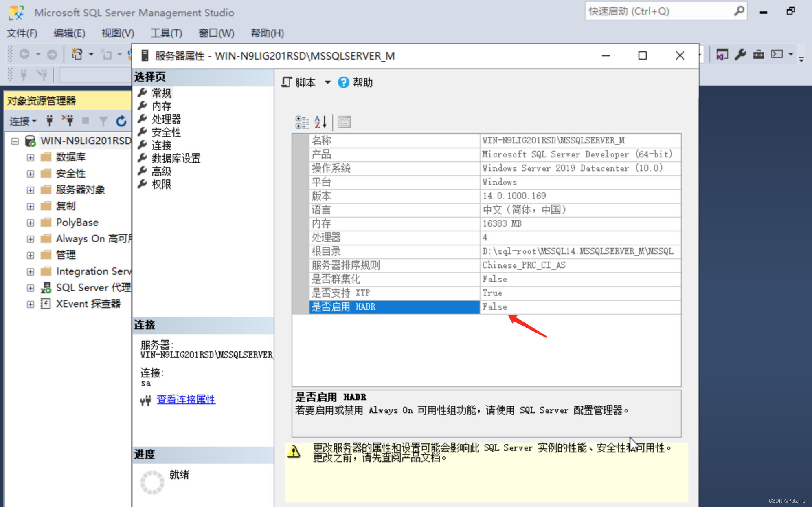Viewport: 812px width, 507px height.
Task: Click the Alphabetical sort icon in property grid
Action: coord(320,122)
